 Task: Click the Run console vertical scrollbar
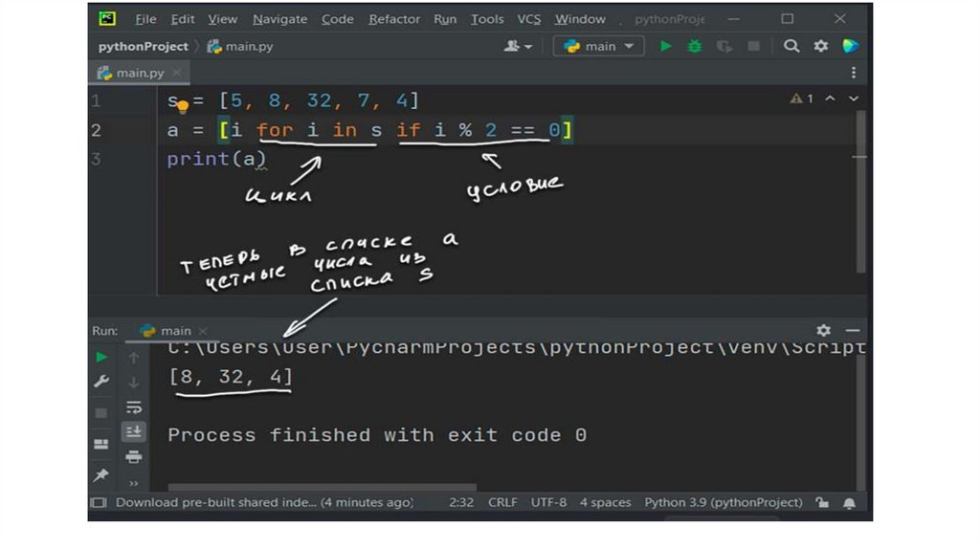[x=860, y=423]
